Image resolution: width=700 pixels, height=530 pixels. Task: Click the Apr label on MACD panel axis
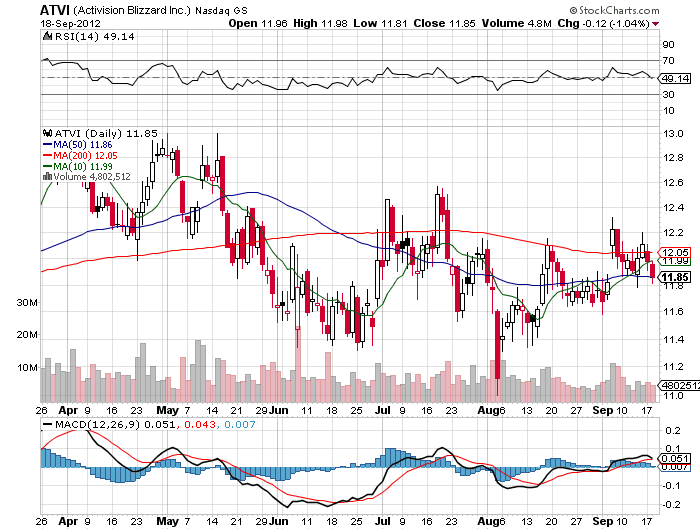click(x=68, y=521)
